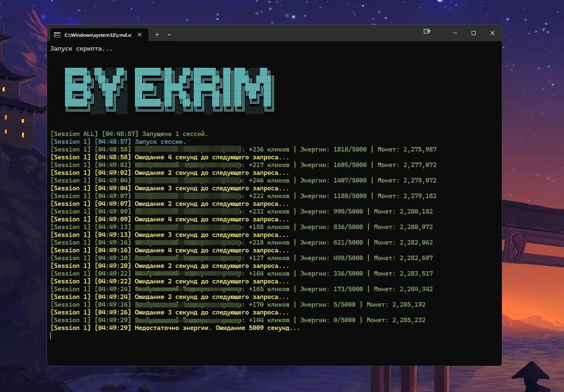Maximize the terminal window
The height and width of the screenshot is (392, 564).
pos(474,33)
